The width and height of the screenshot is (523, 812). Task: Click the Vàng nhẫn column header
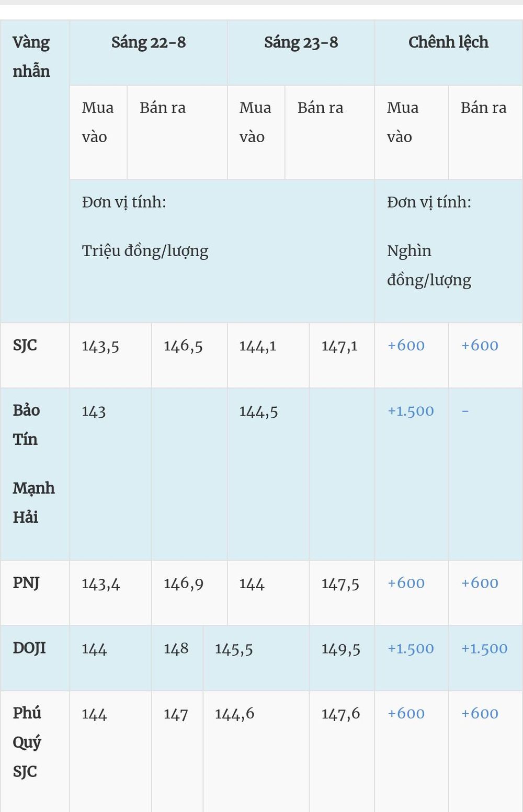tap(35, 171)
